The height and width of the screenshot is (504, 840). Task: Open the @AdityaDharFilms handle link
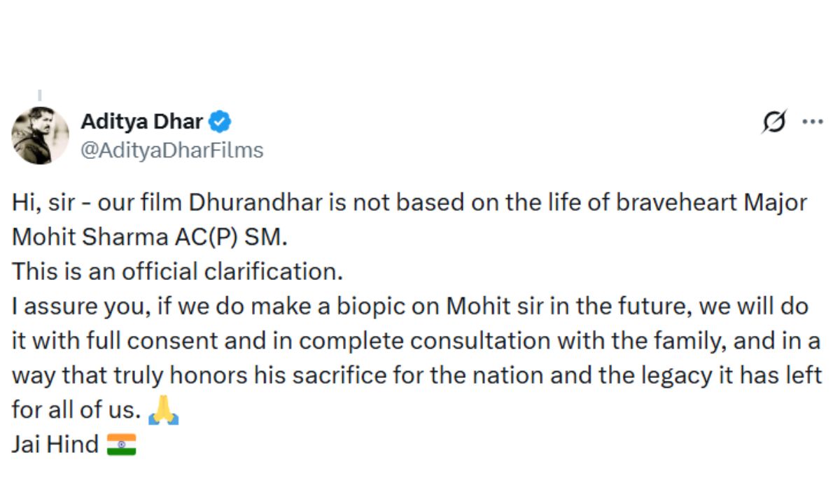[x=172, y=150]
